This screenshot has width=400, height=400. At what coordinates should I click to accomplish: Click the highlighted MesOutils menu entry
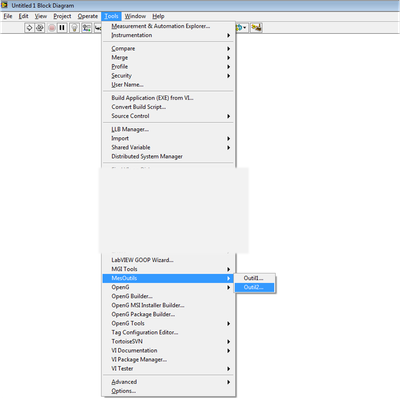(168, 278)
